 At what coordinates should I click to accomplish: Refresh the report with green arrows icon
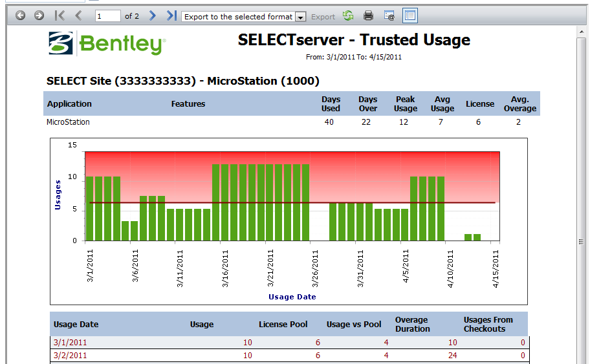(348, 16)
